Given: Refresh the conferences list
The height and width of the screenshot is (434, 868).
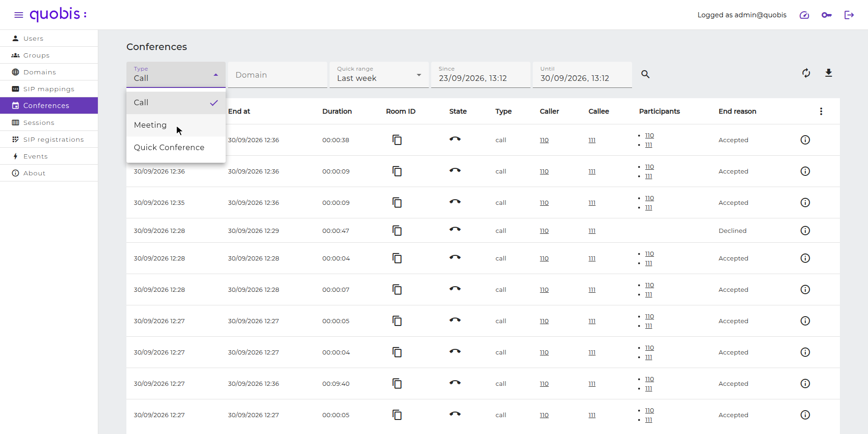Looking at the screenshot, I should pos(806,73).
